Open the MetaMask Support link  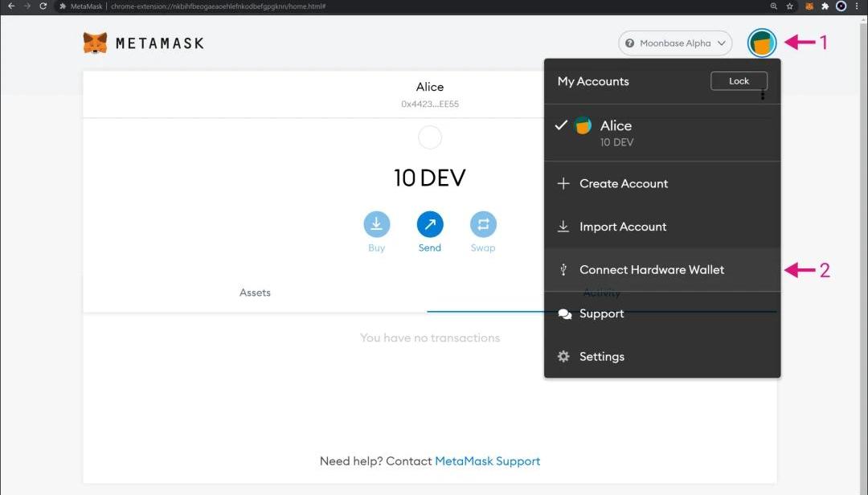[x=487, y=461]
